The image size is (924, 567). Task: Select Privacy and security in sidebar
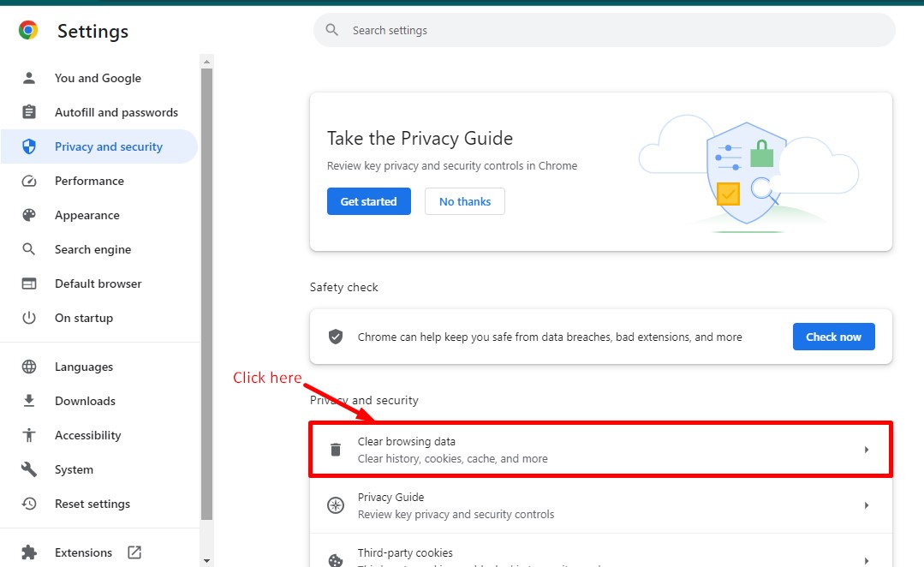click(99, 146)
